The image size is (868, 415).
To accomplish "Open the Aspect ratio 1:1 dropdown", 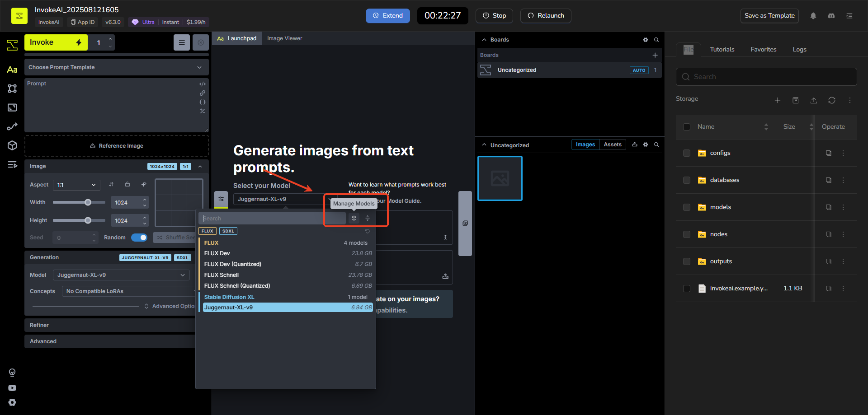I will pos(76,185).
